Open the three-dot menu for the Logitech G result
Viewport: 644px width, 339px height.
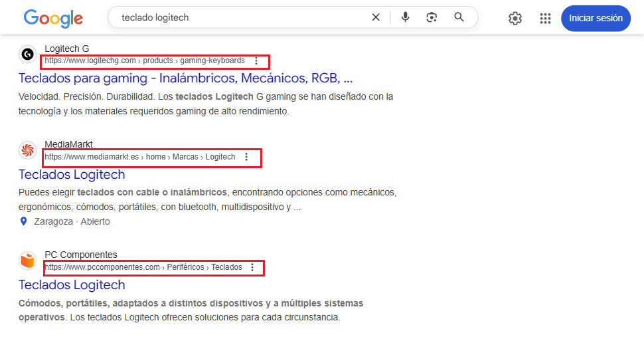(256, 60)
